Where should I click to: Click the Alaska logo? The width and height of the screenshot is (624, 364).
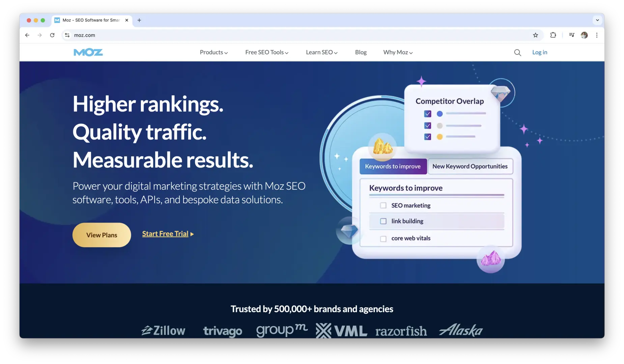[x=461, y=330]
